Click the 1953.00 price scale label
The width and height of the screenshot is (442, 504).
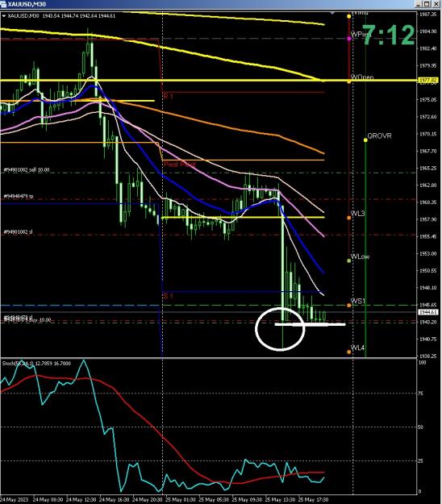point(427,253)
